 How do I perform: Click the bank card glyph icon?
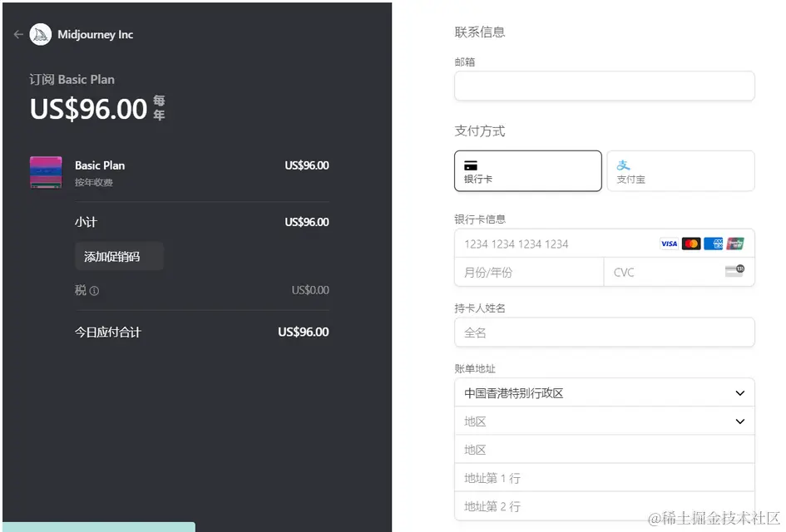471,165
